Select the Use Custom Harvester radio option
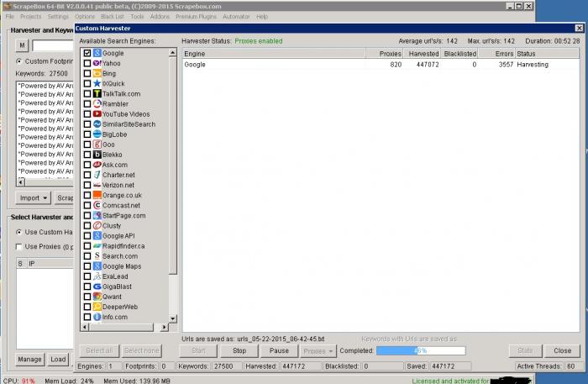 [18, 232]
